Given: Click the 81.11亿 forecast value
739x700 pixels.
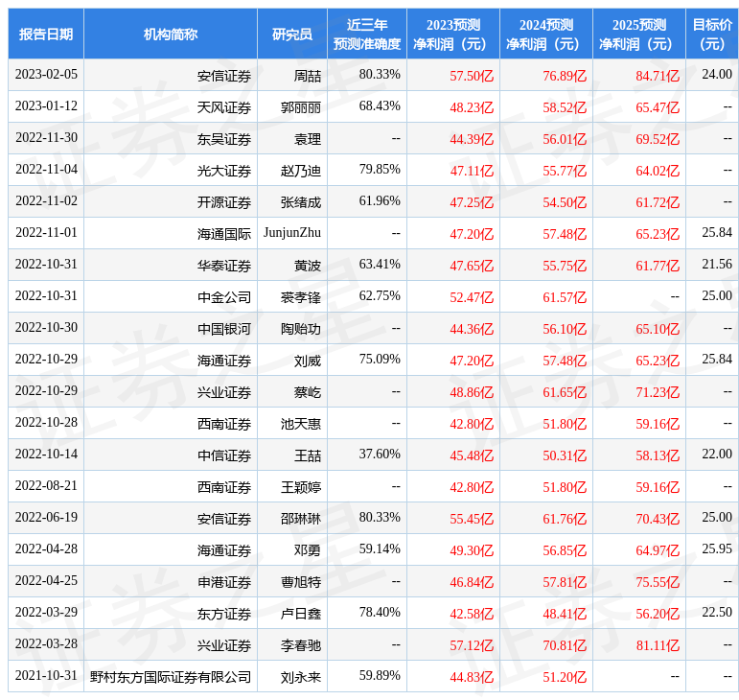Looking at the screenshot, I should 658,644.
